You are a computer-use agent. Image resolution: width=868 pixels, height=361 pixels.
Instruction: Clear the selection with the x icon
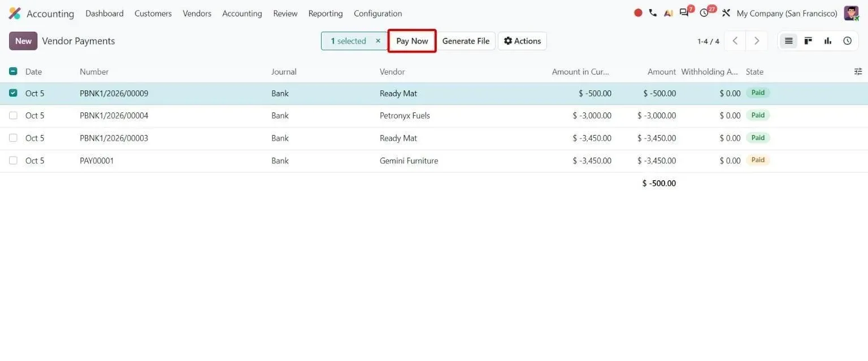(378, 41)
